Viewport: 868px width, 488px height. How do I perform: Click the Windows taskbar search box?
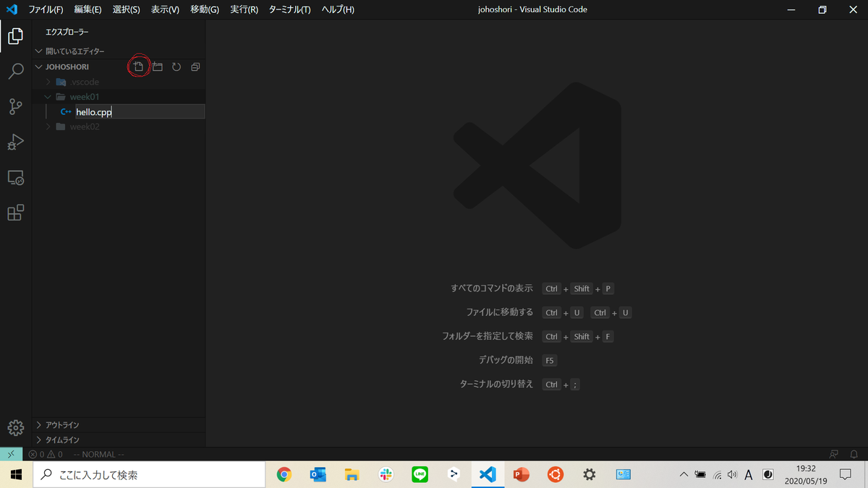click(149, 475)
